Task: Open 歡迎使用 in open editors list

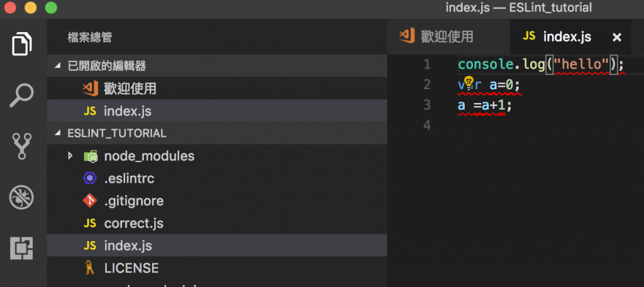Action: 217,88
